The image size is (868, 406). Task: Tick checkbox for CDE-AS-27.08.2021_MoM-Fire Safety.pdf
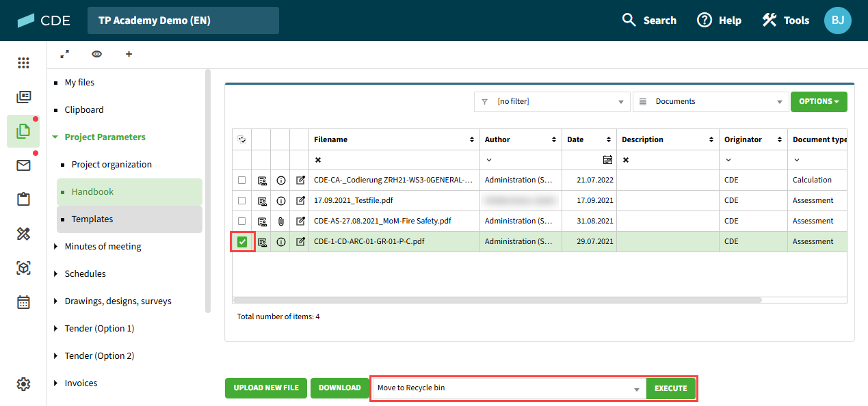coord(242,221)
